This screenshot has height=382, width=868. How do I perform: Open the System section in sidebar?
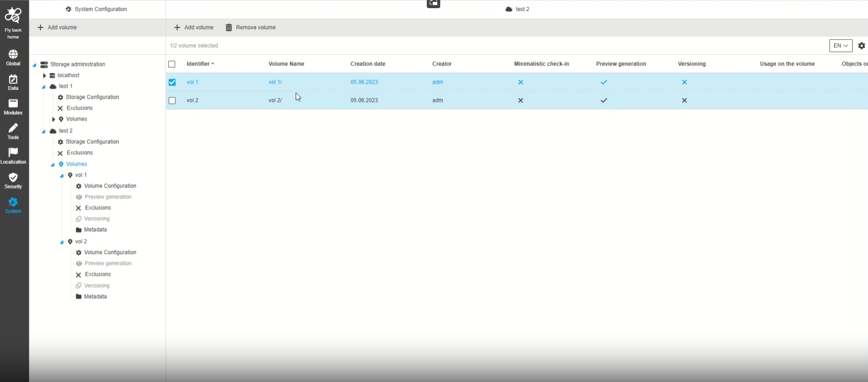tap(13, 205)
